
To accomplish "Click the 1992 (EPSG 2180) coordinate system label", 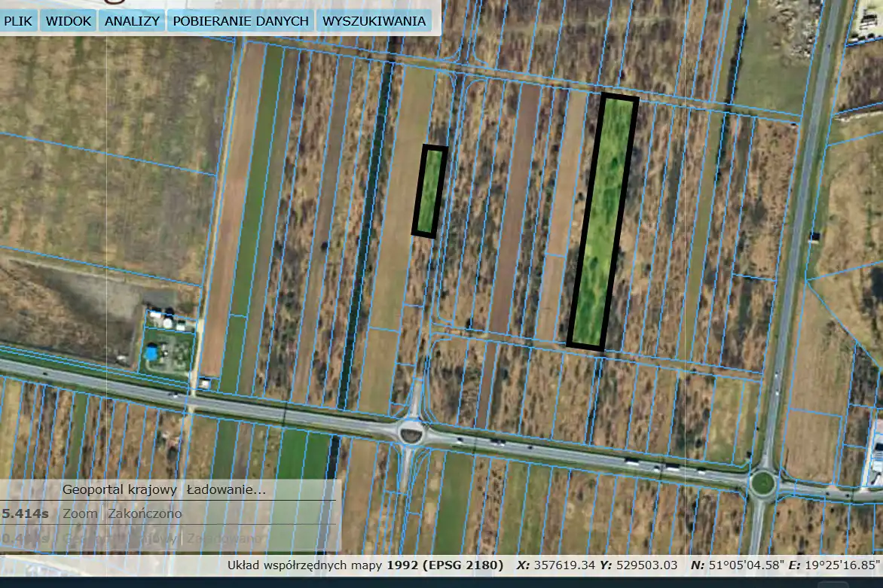I will click(445, 565).
